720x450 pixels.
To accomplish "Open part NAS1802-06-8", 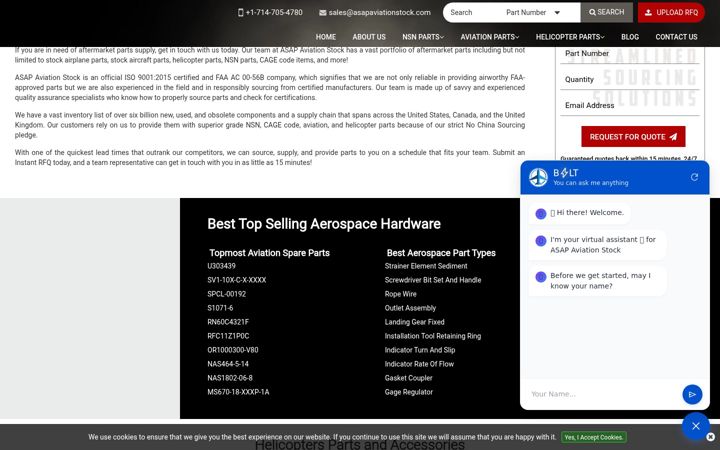I will pos(230,378).
